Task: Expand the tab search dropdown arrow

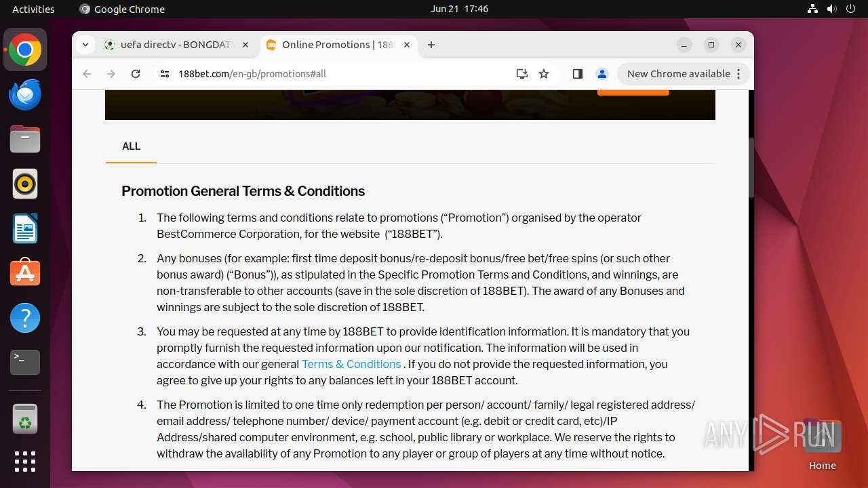Action: (x=85, y=45)
